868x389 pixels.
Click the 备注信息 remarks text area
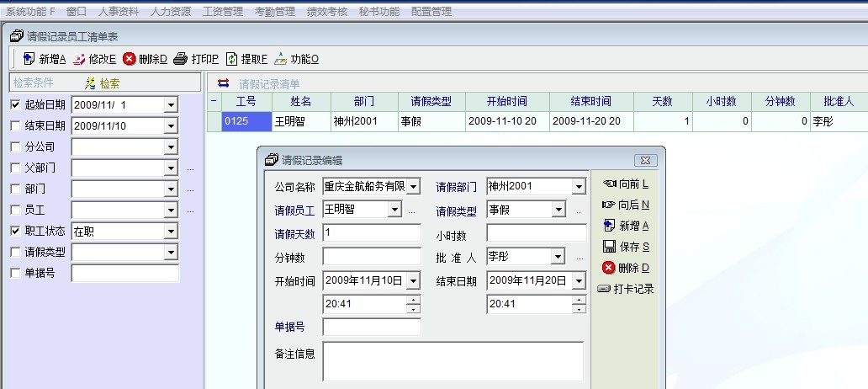tap(453, 361)
